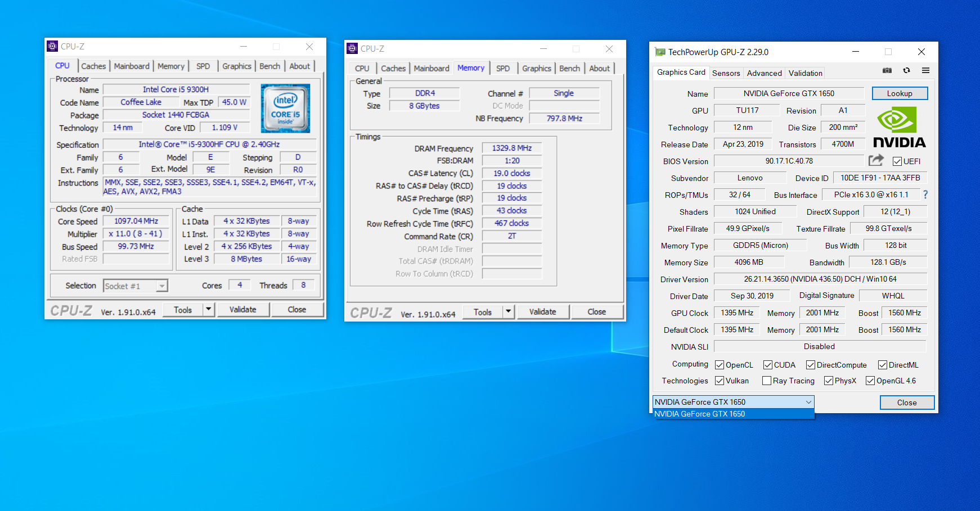Click the Bus Interface question mark
Viewport: 980px width, 511px height.
point(925,195)
